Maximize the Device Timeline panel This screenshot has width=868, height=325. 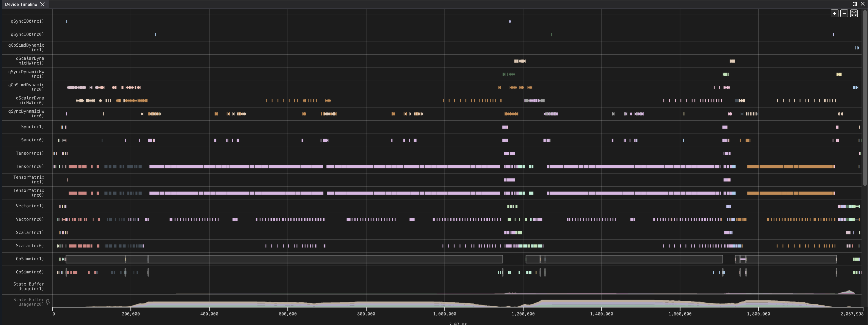855,4
